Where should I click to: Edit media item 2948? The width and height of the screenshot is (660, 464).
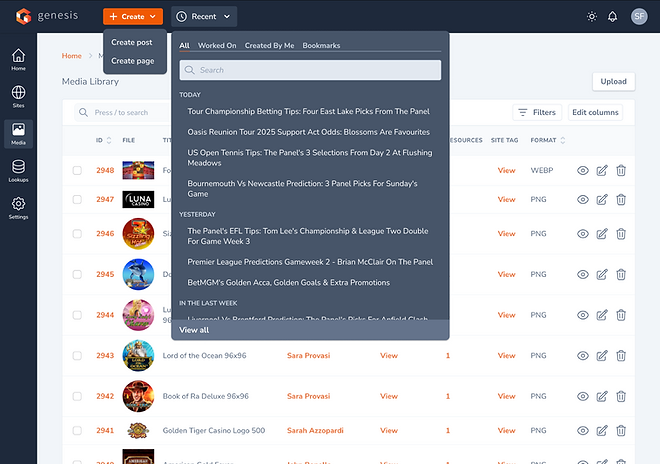coord(602,171)
